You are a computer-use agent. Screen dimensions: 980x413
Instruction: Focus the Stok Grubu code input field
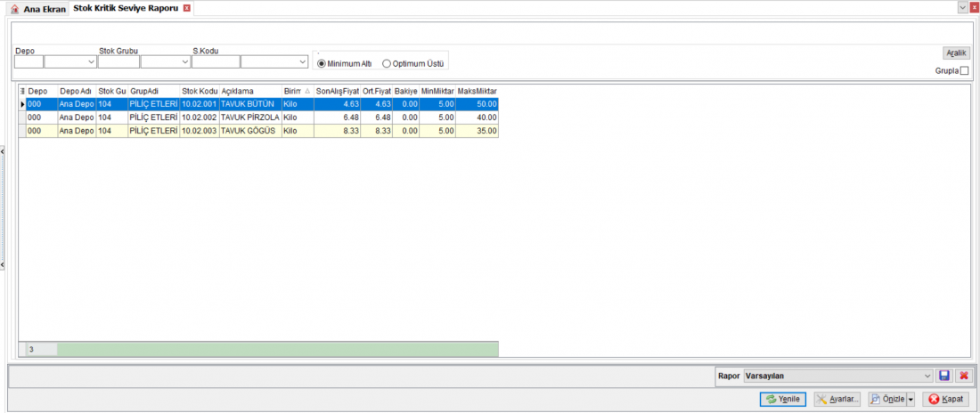[x=118, y=61]
